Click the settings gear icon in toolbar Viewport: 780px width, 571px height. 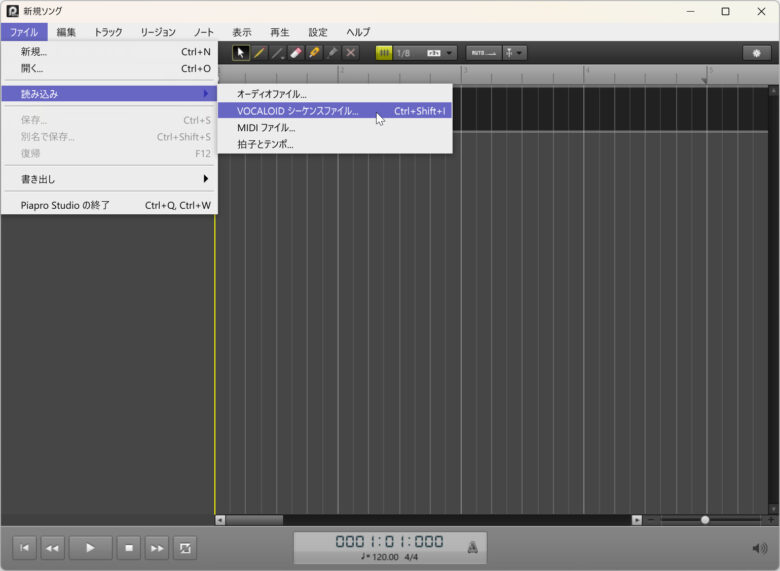756,53
